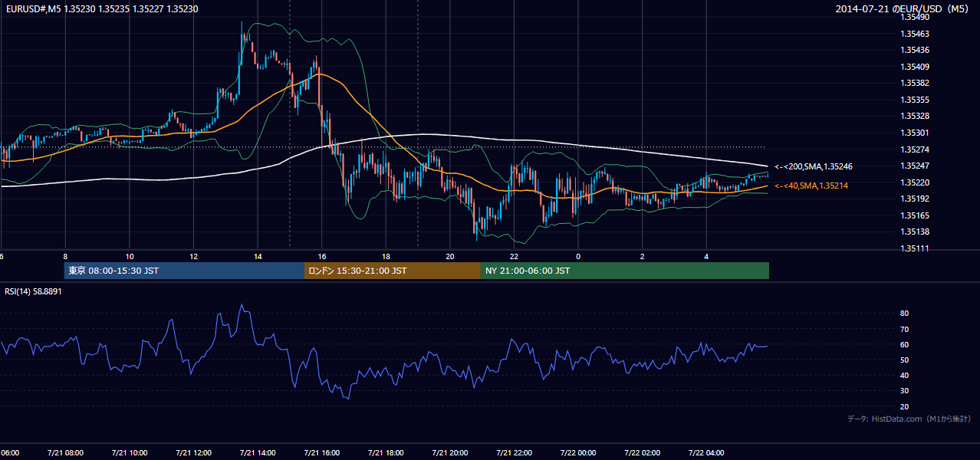Image resolution: width=980 pixels, height=460 pixels.
Task: Click the 7/21 10:00 bottom time label
Action: (130, 452)
